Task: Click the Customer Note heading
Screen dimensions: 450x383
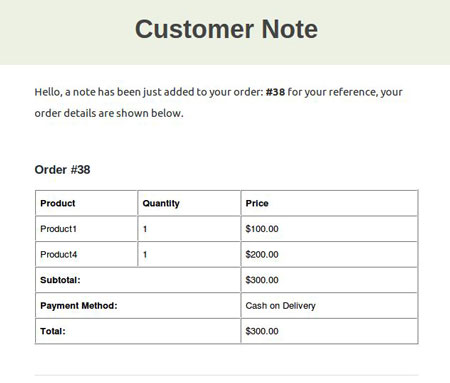Action: [226, 29]
